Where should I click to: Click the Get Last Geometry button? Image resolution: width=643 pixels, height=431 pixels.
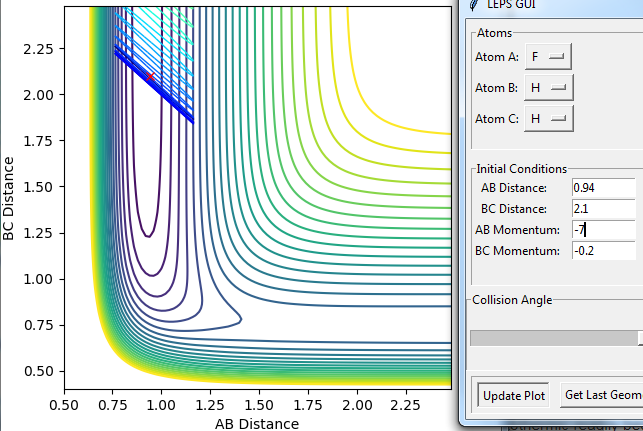602,395
